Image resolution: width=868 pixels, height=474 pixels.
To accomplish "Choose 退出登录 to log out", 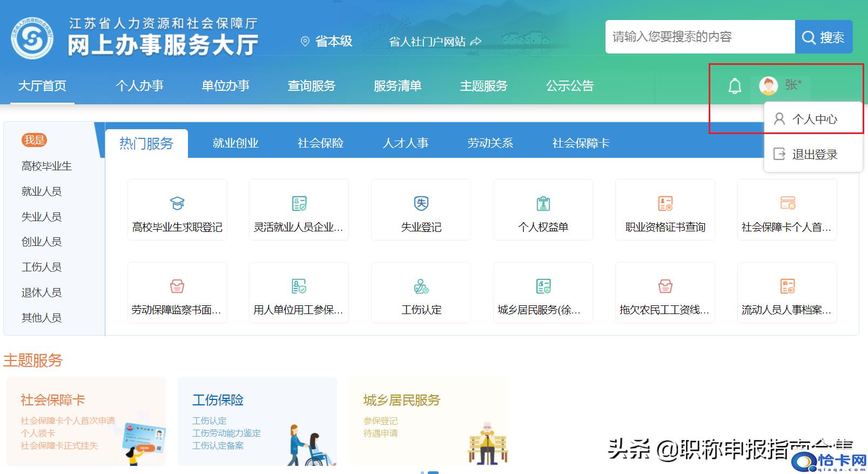I will 814,155.
